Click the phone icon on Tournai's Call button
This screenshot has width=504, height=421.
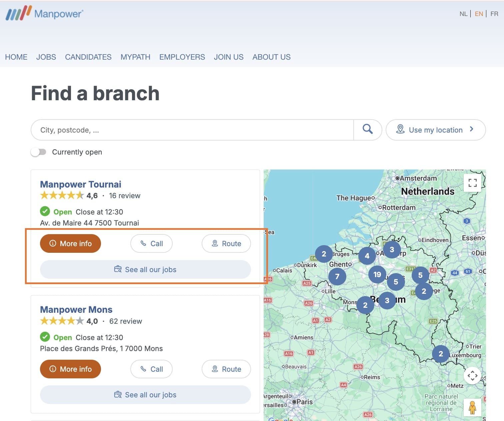[x=143, y=243]
